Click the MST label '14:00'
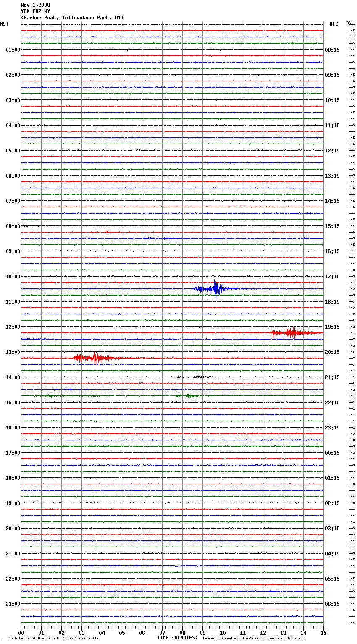Screen dimensions: 357x644 click(13, 377)
